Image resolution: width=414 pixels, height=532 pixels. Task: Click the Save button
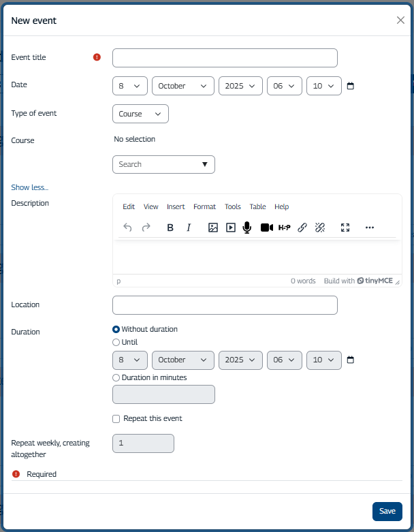tap(387, 511)
